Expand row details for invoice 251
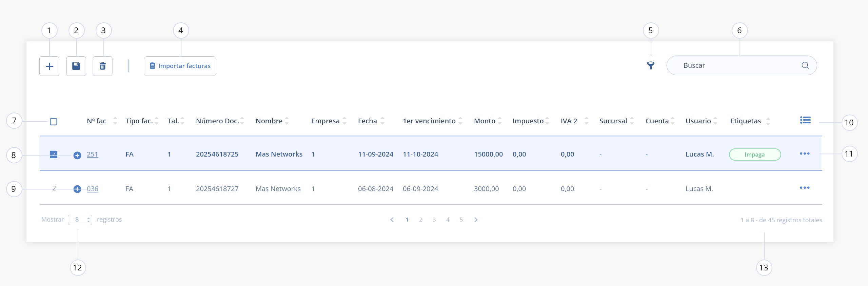 tap(77, 155)
